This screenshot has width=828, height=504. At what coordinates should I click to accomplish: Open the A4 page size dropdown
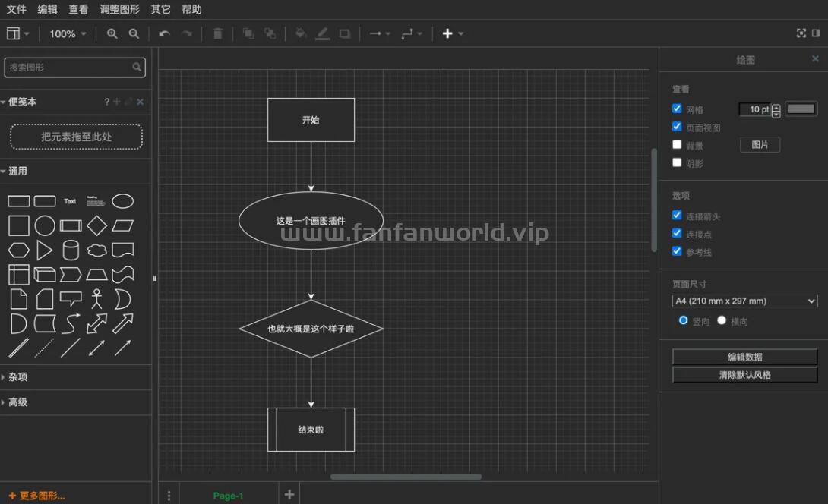pyautogui.click(x=744, y=301)
